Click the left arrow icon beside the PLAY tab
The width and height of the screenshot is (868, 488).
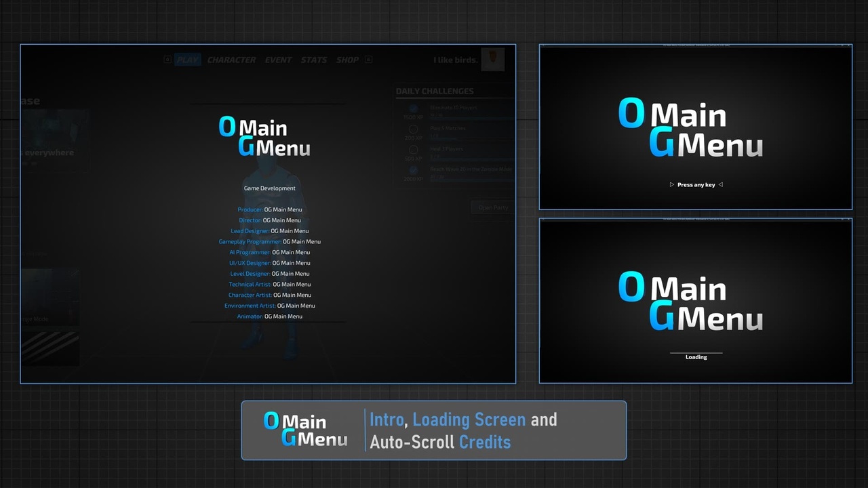click(167, 60)
